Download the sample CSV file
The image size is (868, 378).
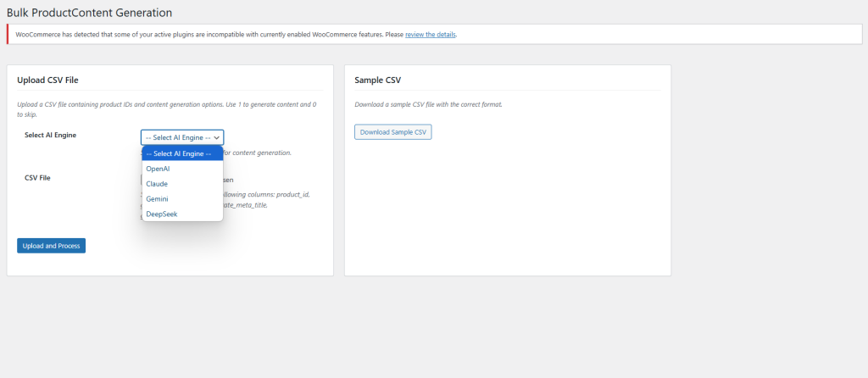[x=393, y=132]
